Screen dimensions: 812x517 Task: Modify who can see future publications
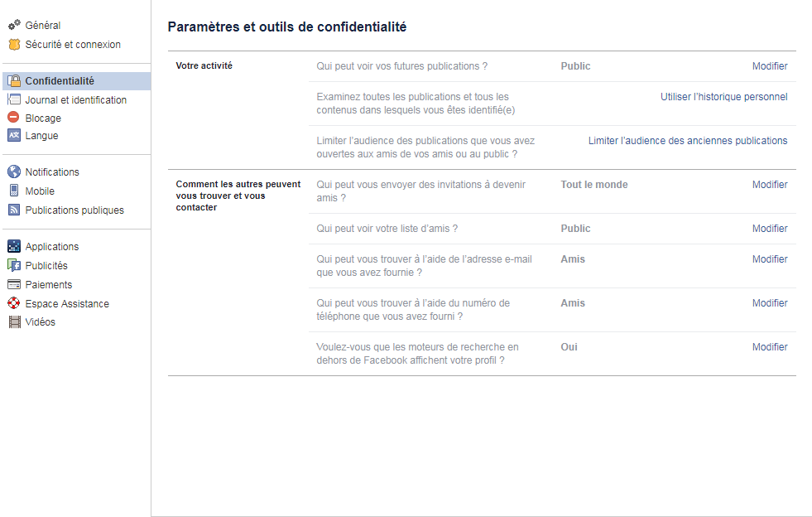tap(770, 66)
